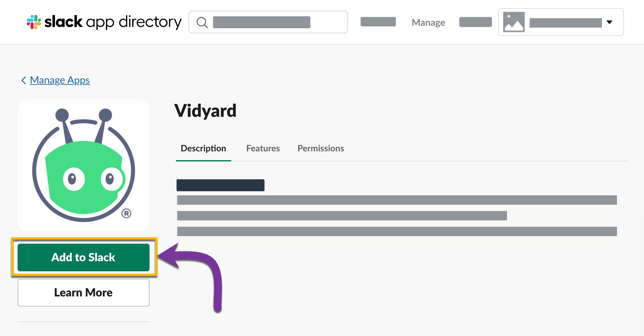
Task: Click the magnifying glass search icon
Action: tap(202, 22)
